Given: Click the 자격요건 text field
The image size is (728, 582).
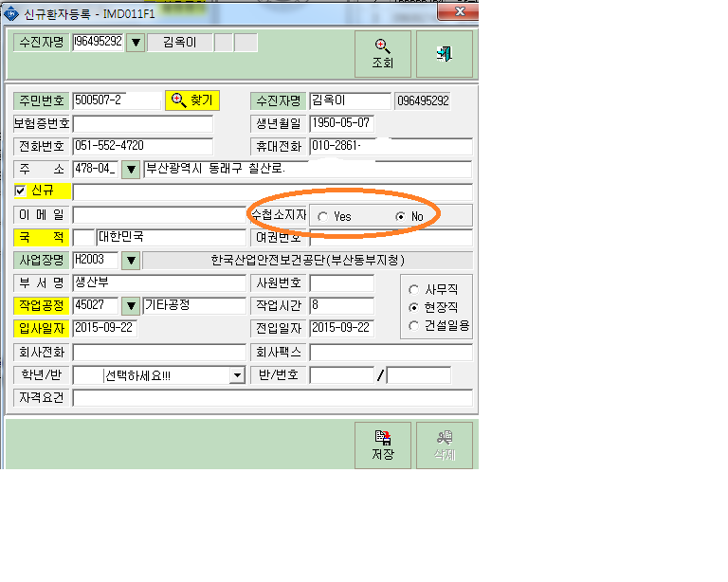Looking at the screenshot, I should (x=273, y=398).
